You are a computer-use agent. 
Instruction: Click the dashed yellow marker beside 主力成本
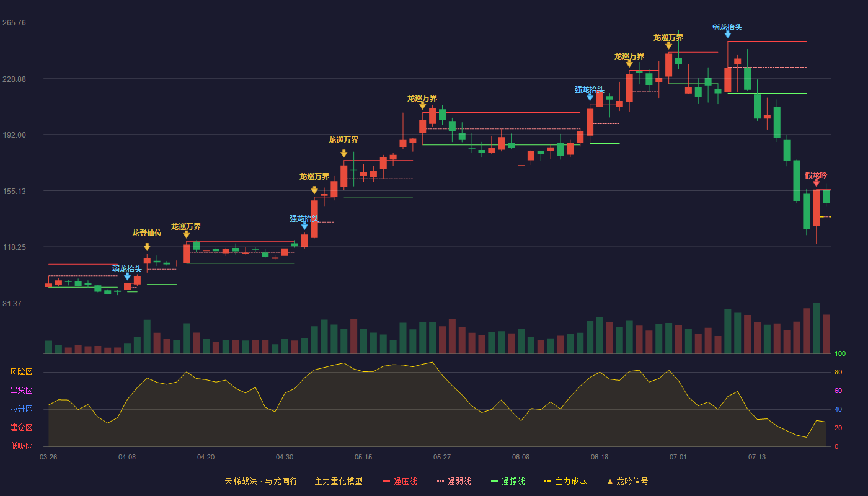coord(548,481)
